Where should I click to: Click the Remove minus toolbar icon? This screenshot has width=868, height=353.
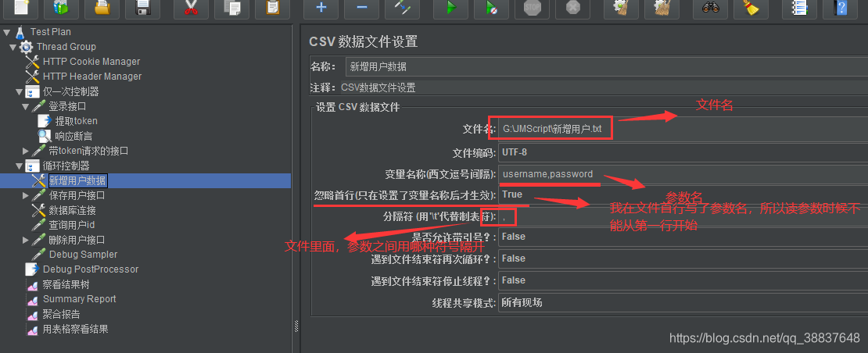361,8
